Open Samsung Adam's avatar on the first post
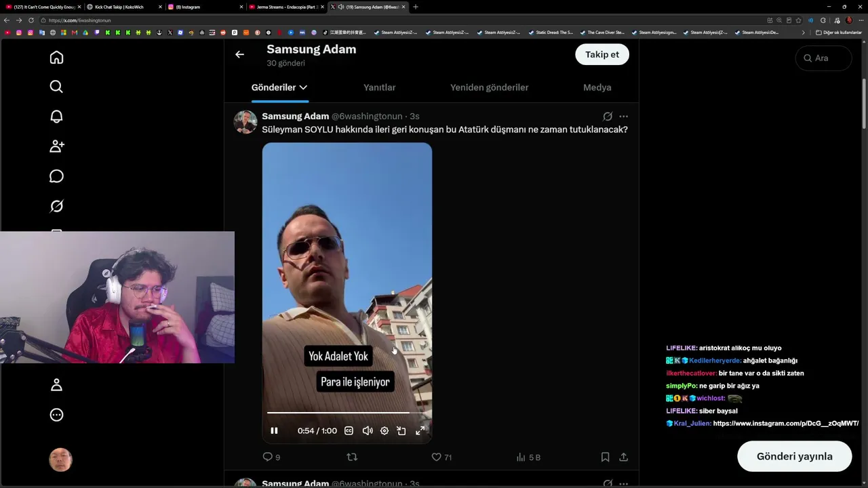The width and height of the screenshot is (868, 488). (x=245, y=122)
